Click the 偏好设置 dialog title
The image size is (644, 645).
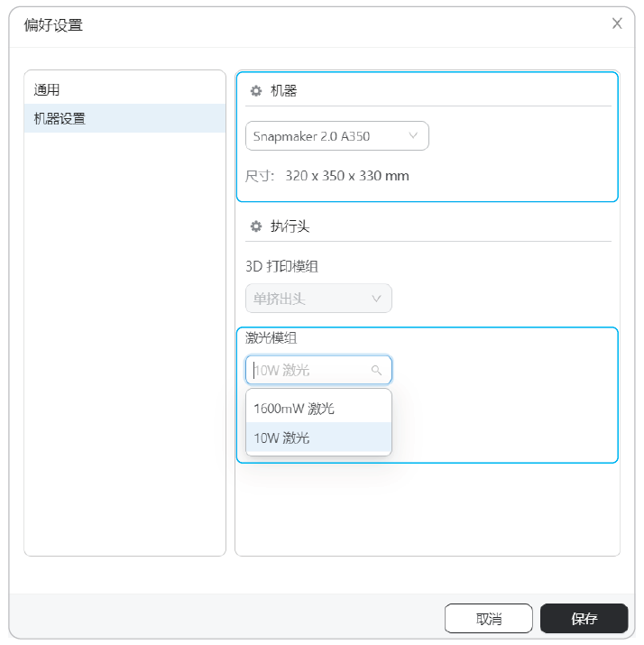point(53,25)
